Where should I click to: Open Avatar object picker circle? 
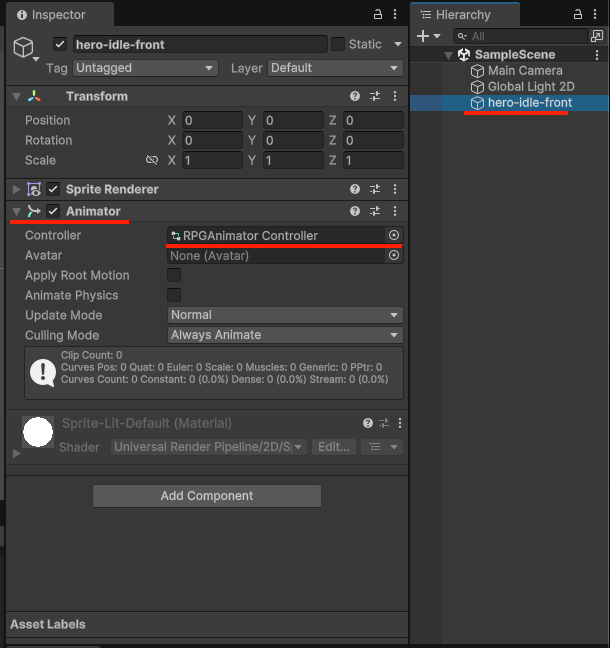coord(394,255)
